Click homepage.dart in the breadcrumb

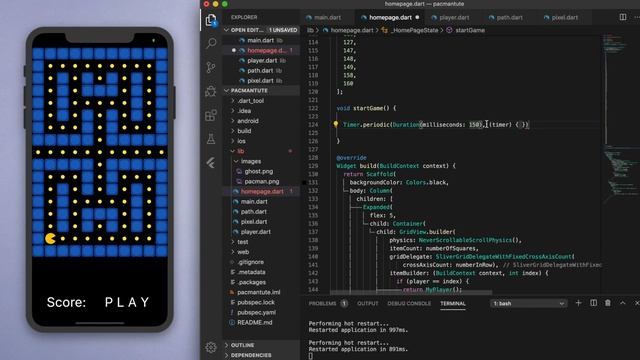coord(351,30)
